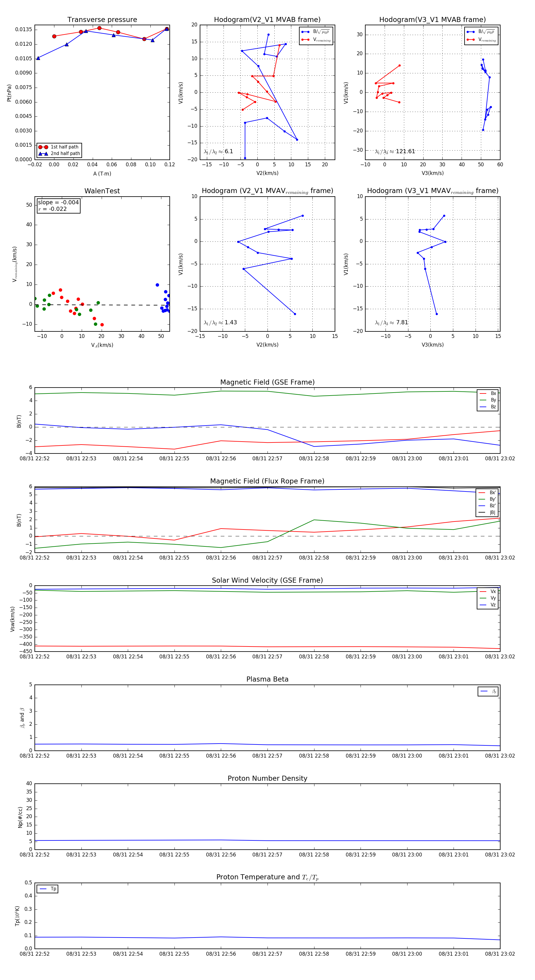Click 'Solar Wind Velocity (GSE Frame)' title

tap(267, 581)
